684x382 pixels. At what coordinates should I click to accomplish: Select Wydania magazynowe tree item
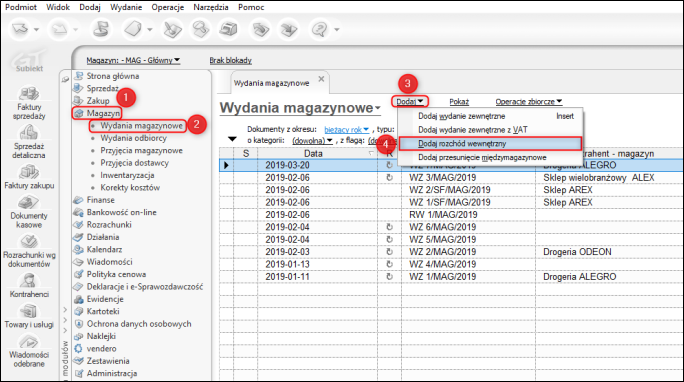click(141, 126)
